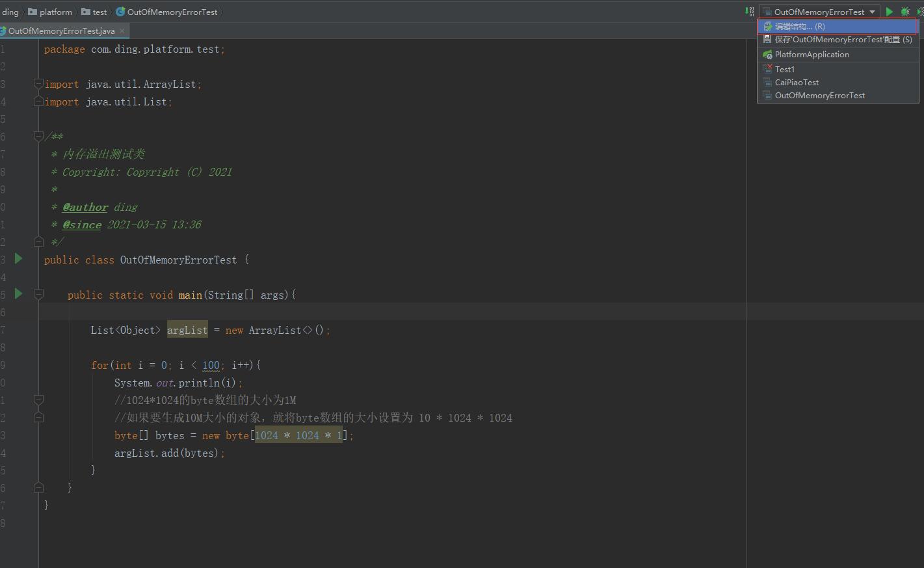Close the OutOfMemoryErrorTest.java editor tab
The height and width of the screenshot is (568, 924).
122,31
